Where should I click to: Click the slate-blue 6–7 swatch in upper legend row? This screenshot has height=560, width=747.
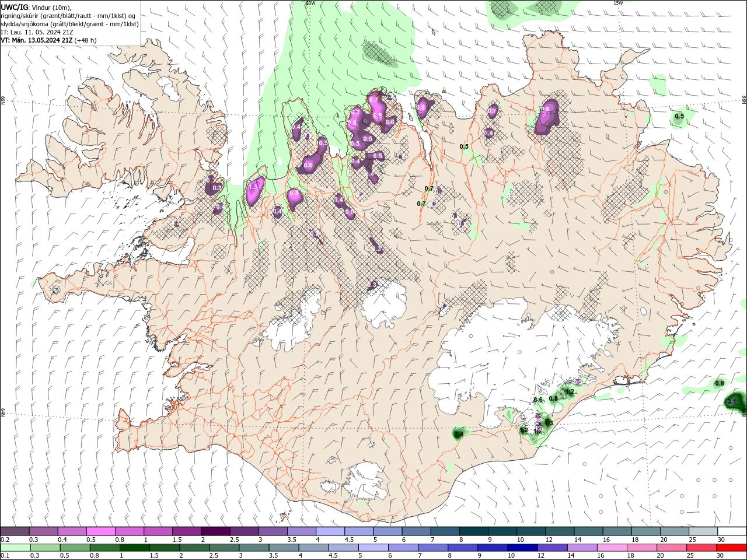(x=416, y=531)
